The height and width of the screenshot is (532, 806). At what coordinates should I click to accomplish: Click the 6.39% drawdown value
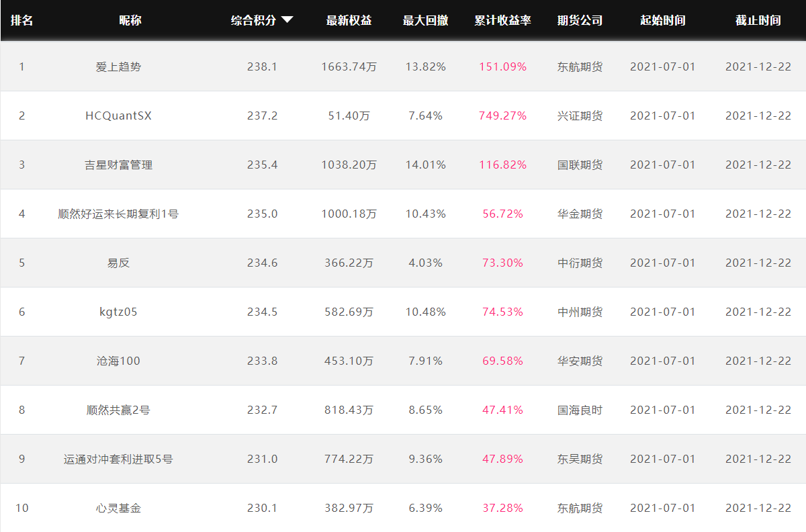(425, 508)
